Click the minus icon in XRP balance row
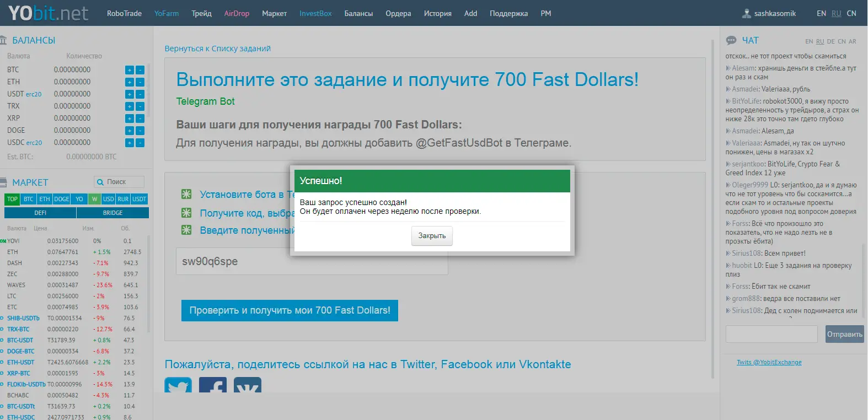Image resolution: width=868 pixels, height=420 pixels. [x=140, y=119]
